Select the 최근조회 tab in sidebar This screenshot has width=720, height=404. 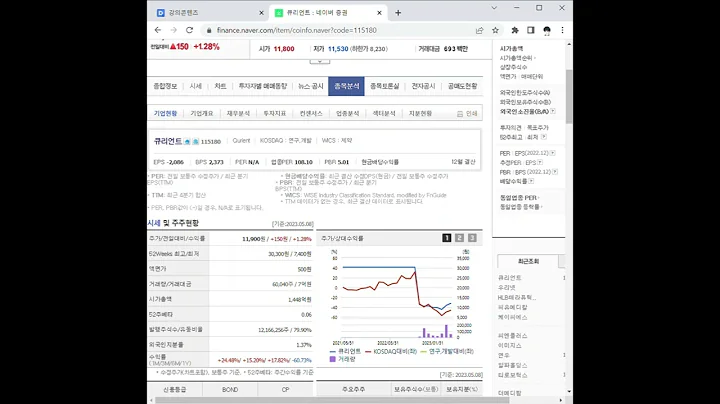pos(528,261)
